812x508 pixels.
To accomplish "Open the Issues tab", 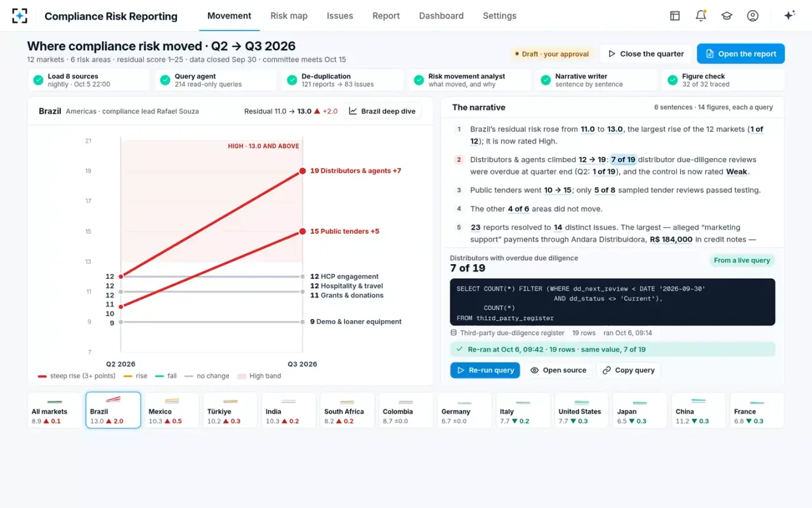I will click(x=340, y=16).
